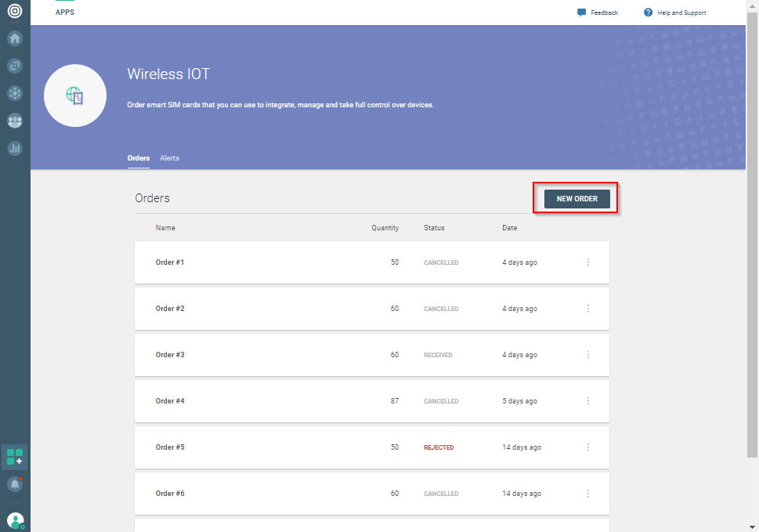Open the notifications bell icon

[x=15, y=484]
